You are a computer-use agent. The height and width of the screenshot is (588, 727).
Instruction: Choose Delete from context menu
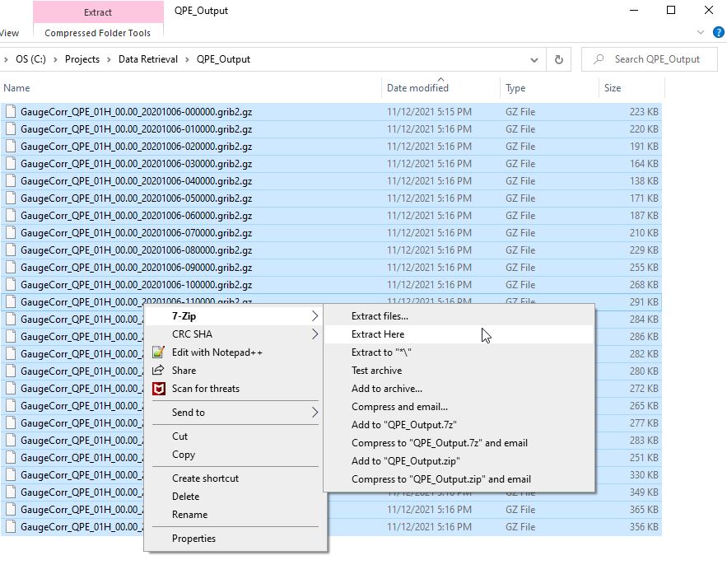[x=235, y=497]
